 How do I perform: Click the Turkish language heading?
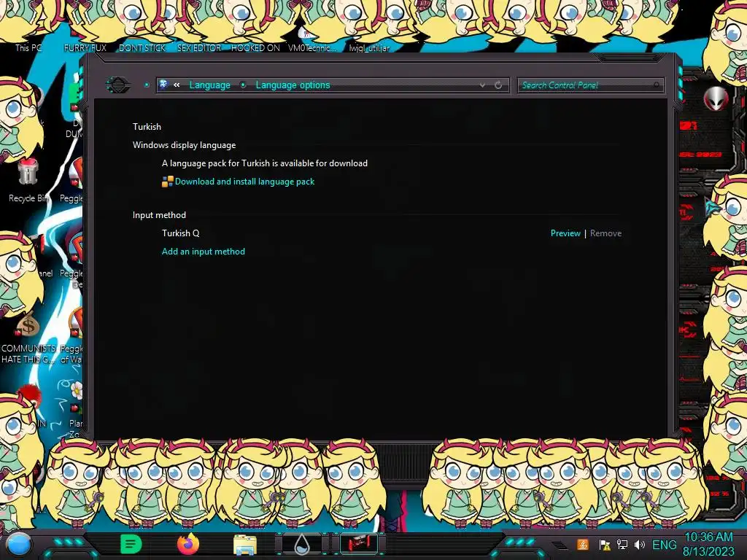click(x=147, y=127)
